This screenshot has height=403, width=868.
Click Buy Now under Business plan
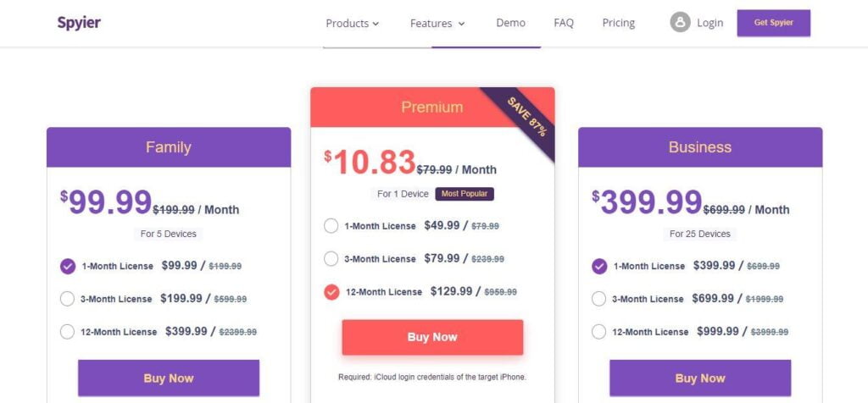click(700, 378)
